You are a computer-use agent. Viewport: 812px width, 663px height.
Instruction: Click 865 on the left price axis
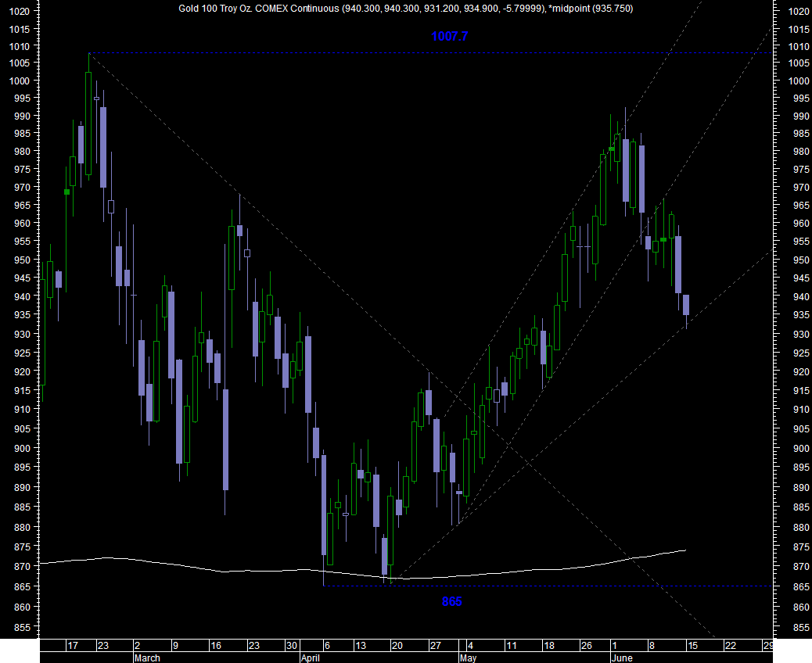(22, 587)
